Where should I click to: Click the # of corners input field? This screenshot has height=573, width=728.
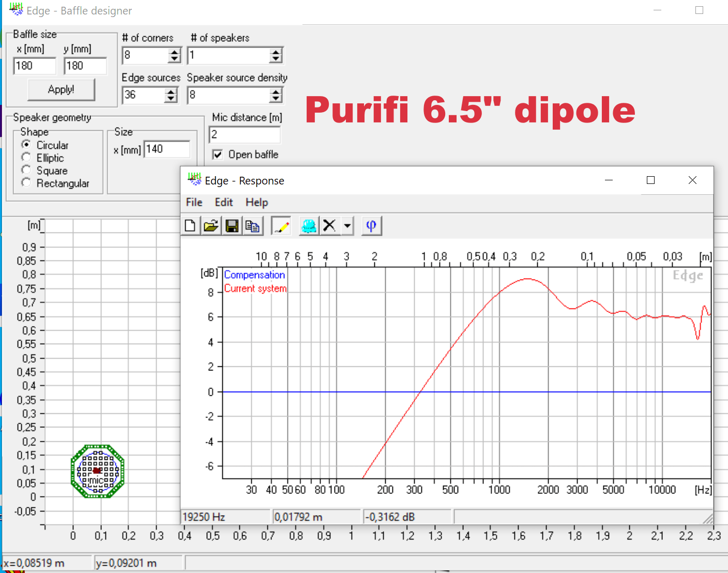click(x=146, y=55)
